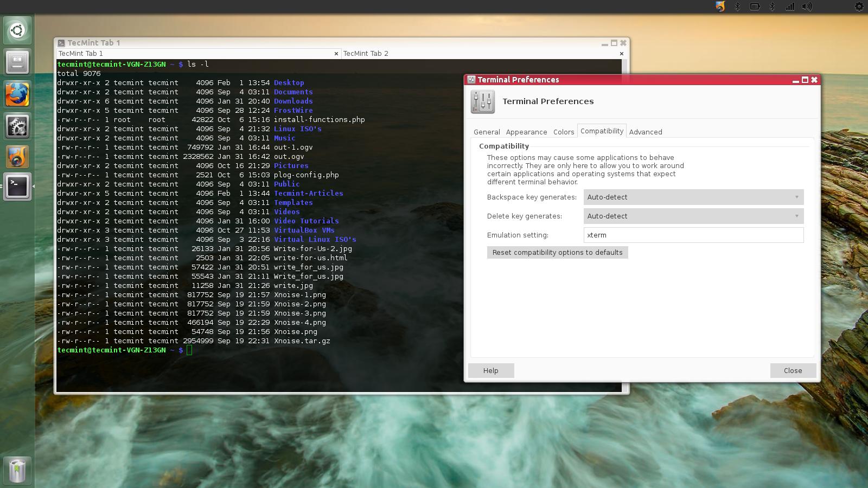Screen dimensions: 868x488
Task: Click the network signal indicator in the tray
Action: pyautogui.click(x=790, y=7)
